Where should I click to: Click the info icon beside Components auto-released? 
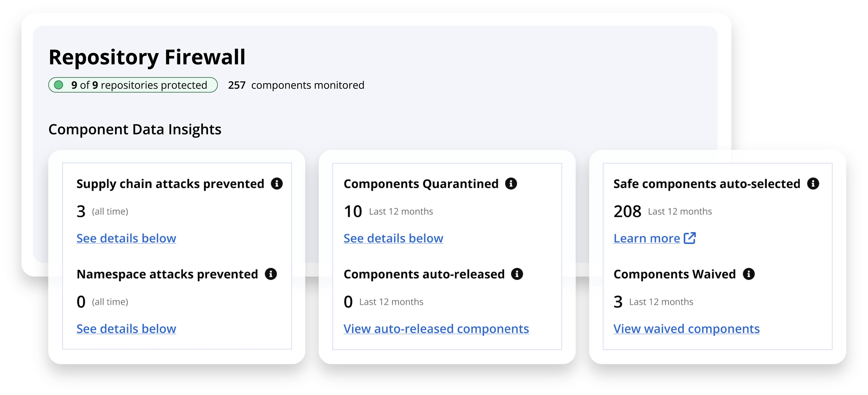coord(518,274)
